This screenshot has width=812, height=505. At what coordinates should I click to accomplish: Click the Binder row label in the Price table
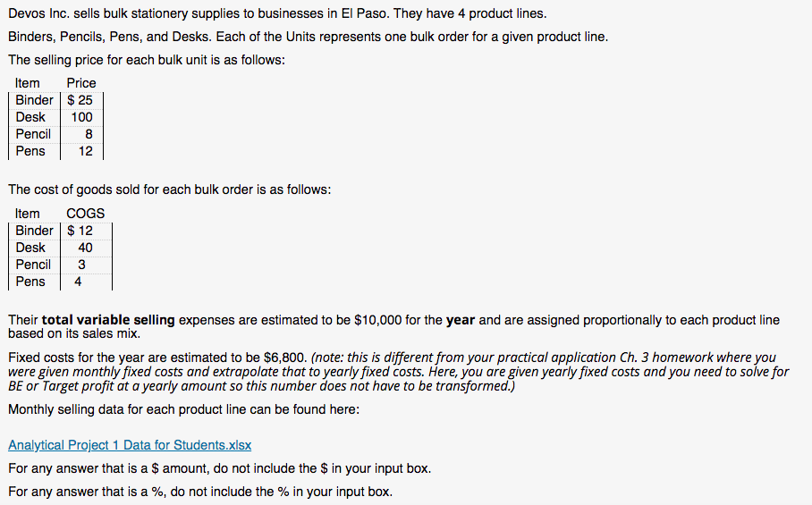tap(34, 100)
